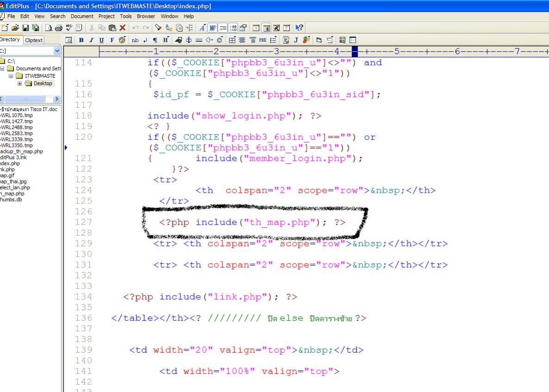The image size is (549, 392).
Task: Click the PRE tag icon
Action: point(263,40)
